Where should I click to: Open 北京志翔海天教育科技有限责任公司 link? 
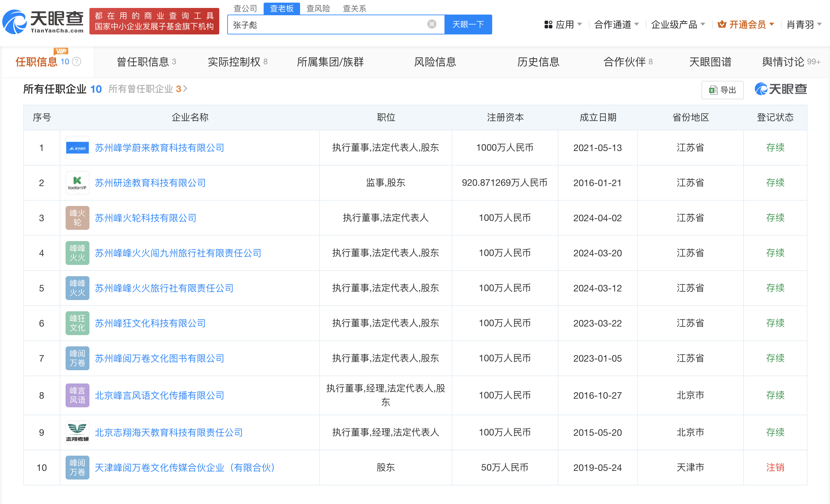point(169,432)
